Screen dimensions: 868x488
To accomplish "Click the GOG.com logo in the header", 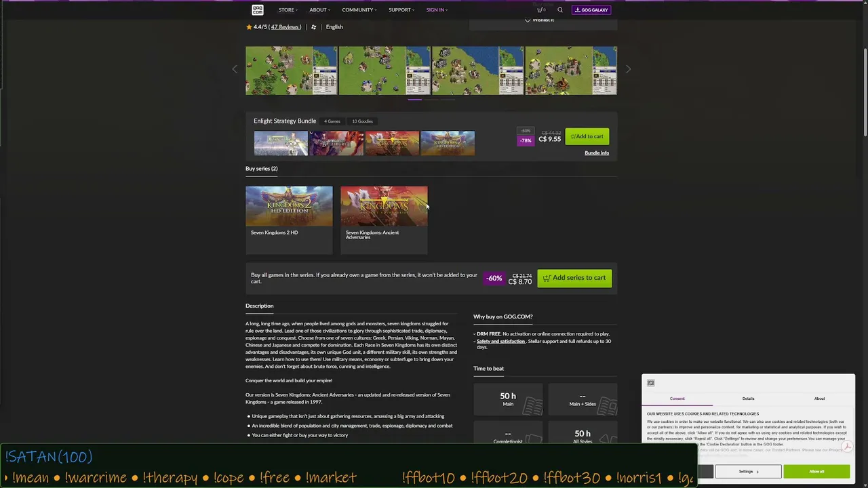I will tap(258, 9).
